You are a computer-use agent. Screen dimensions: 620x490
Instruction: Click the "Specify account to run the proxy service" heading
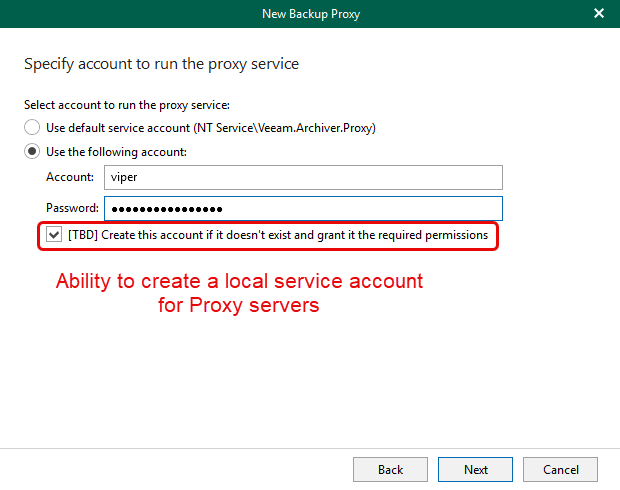(161, 64)
